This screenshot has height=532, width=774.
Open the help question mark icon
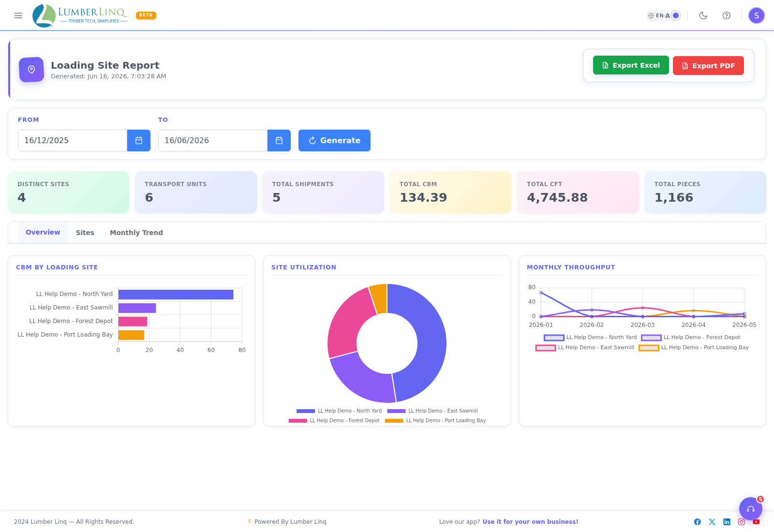727,15
